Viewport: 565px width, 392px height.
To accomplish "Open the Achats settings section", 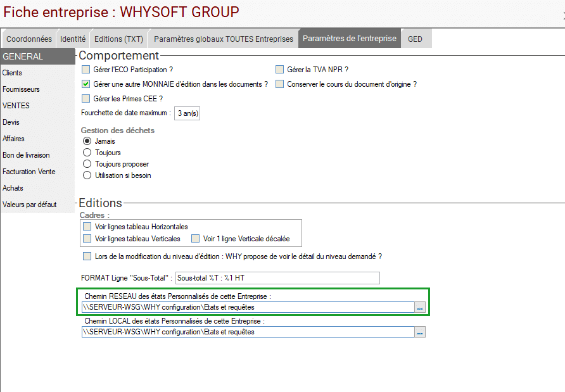I will [x=37, y=188].
